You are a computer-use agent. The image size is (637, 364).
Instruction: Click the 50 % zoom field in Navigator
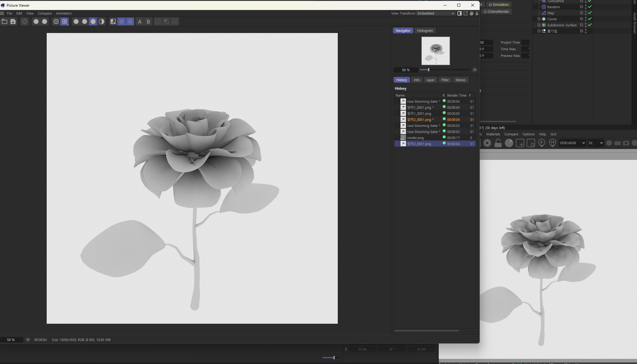[406, 70]
